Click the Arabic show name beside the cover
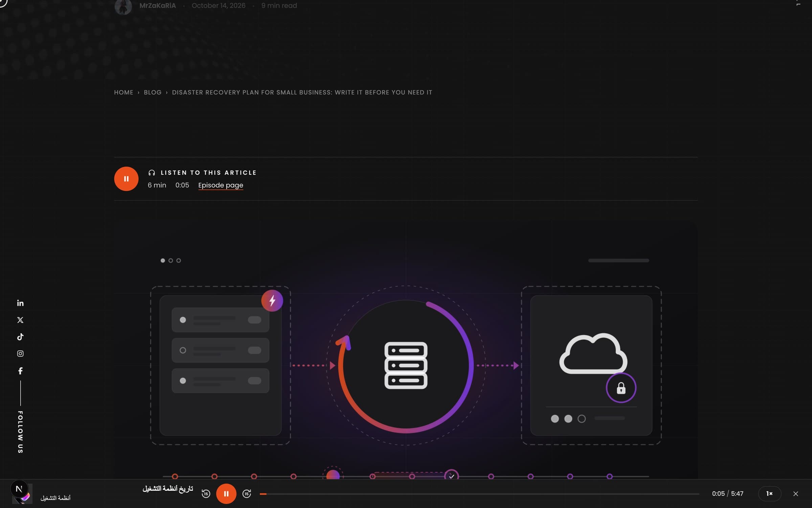 coord(55,498)
